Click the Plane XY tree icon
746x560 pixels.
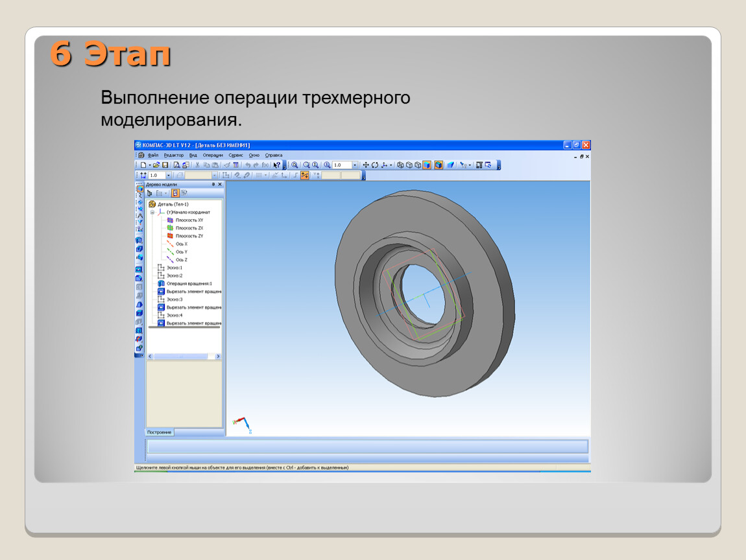170,220
